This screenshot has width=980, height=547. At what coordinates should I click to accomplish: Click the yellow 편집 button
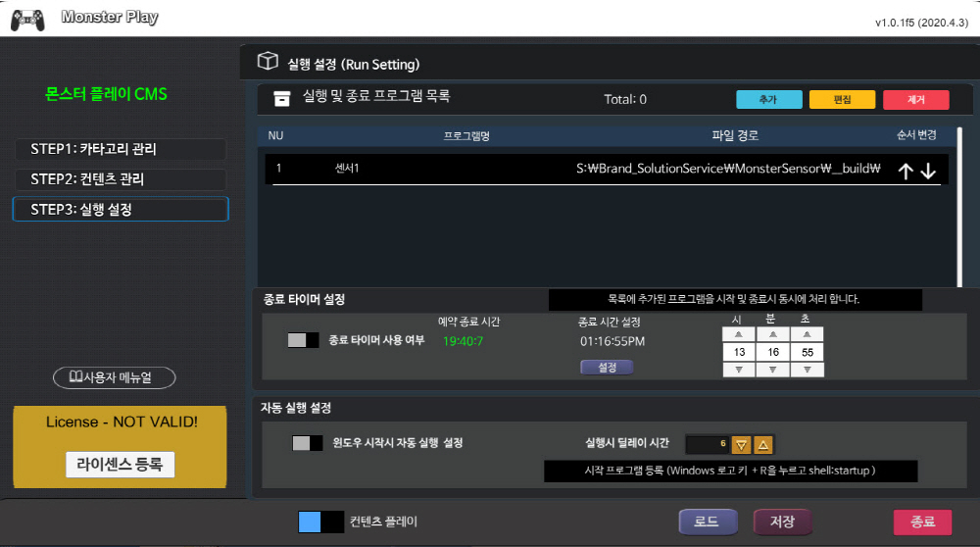[x=842, y=99]
